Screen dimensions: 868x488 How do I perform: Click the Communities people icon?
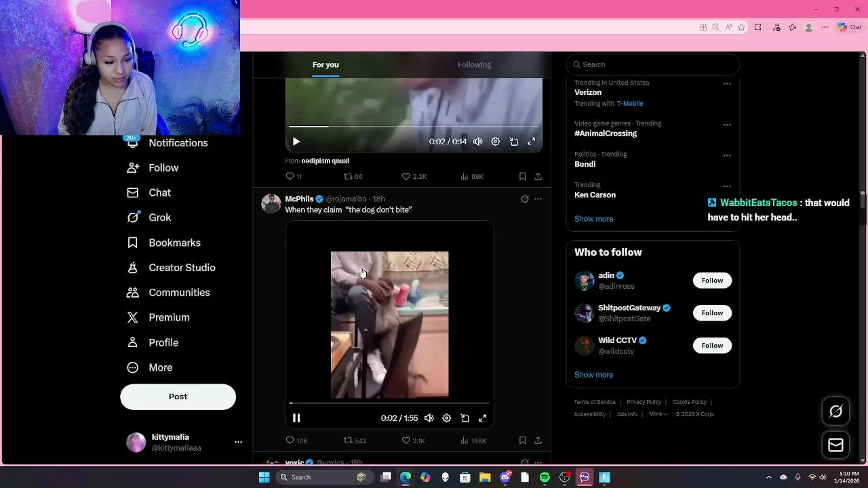click(x=133, y=293)
